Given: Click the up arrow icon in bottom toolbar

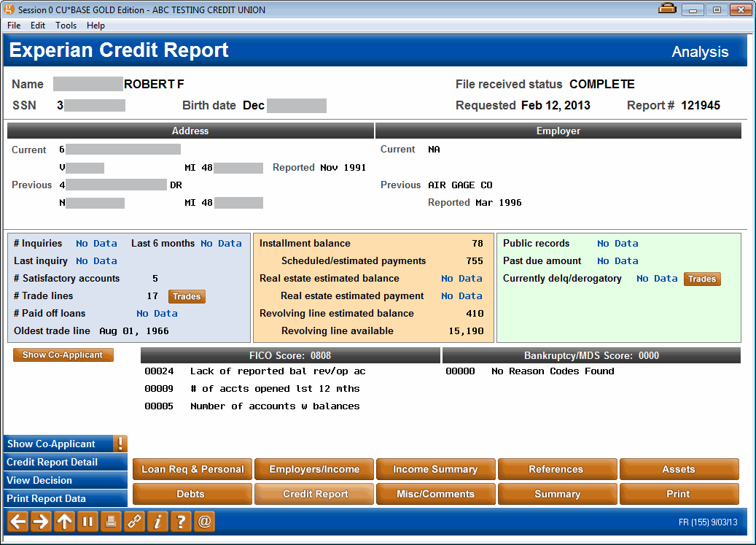Looking at the screenshot, I should [x=64, y=522].
